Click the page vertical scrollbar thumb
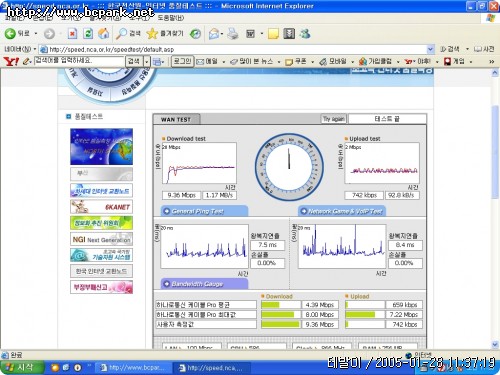This screenshot has width=500, height=375. 495,152
